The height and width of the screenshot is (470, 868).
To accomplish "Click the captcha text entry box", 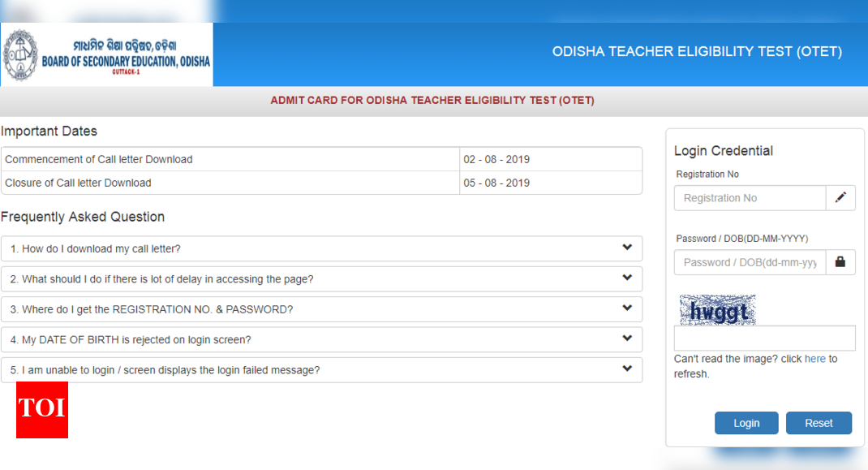I will pos(764,338).
